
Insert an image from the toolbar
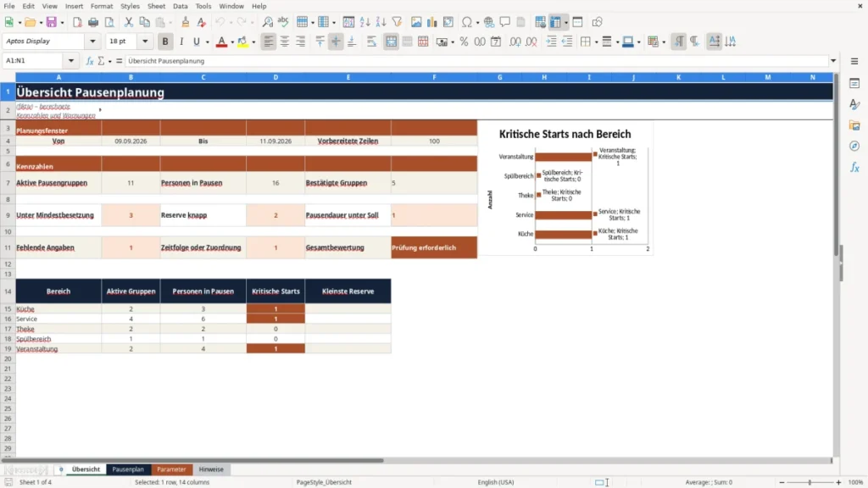pyautogui.click(x=416, y=22)
